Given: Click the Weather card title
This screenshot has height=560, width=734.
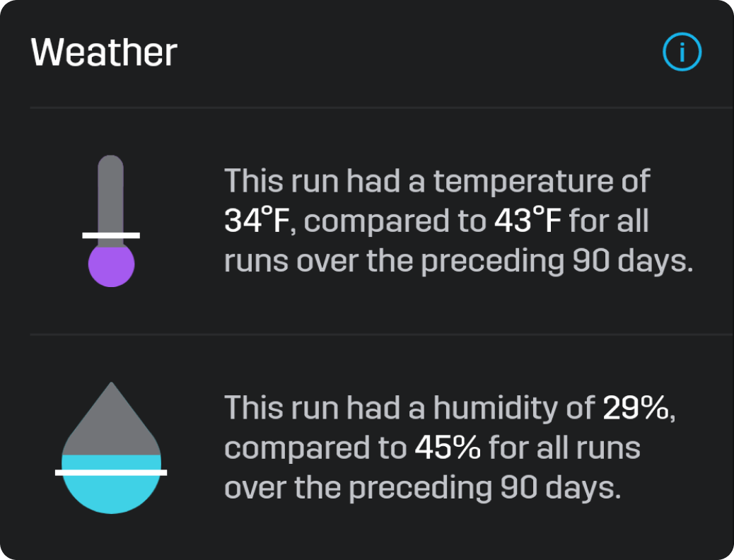Looking at the screenshot, I should pyautogui.click(x=104, y=52).
